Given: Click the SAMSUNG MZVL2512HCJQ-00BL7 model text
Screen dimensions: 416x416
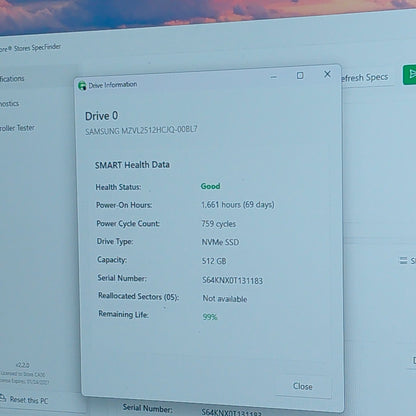Looking at the screenshot, I should pos(141,130).
